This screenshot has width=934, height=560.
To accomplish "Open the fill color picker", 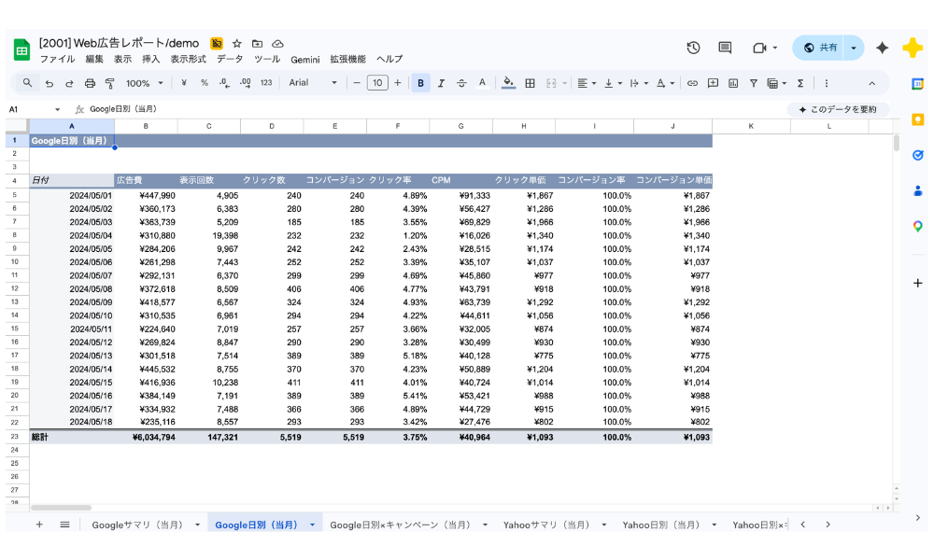I will coord(508,83).
